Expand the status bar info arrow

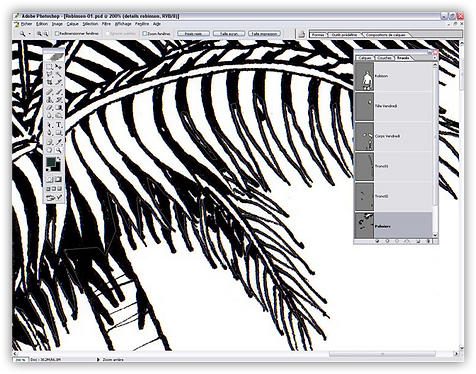98,360
